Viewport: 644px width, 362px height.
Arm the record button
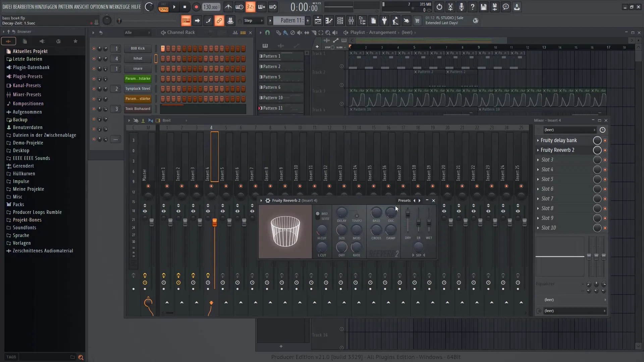(x=196, y=7)
